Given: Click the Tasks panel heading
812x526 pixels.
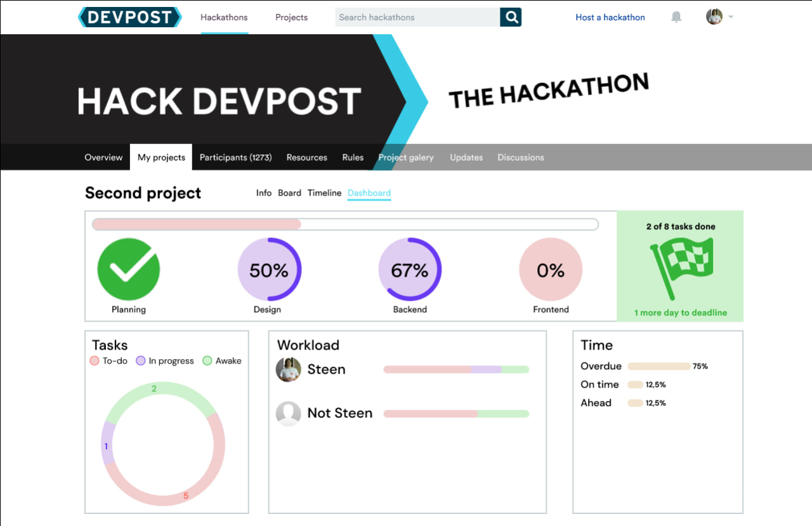Looking at the screenshot, I should (x=110, y=345).
